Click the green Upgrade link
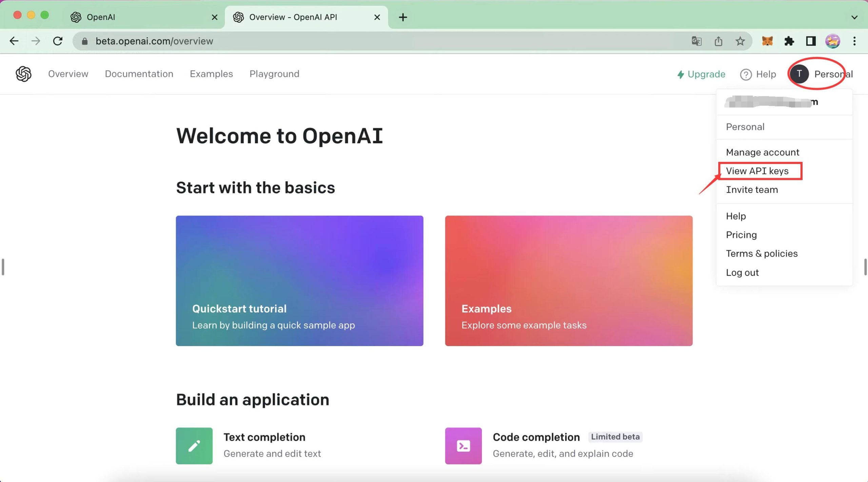This screenshot has width=868, height=482. (x=701, y=74)
